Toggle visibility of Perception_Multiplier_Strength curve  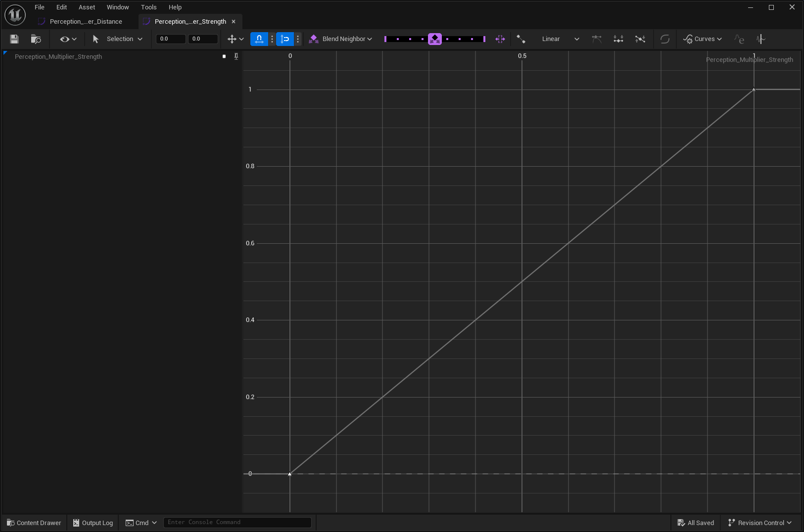(225, 56)
